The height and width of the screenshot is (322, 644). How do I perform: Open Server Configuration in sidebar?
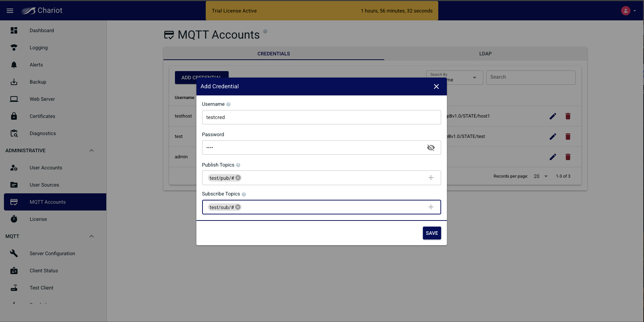[52, 253]
